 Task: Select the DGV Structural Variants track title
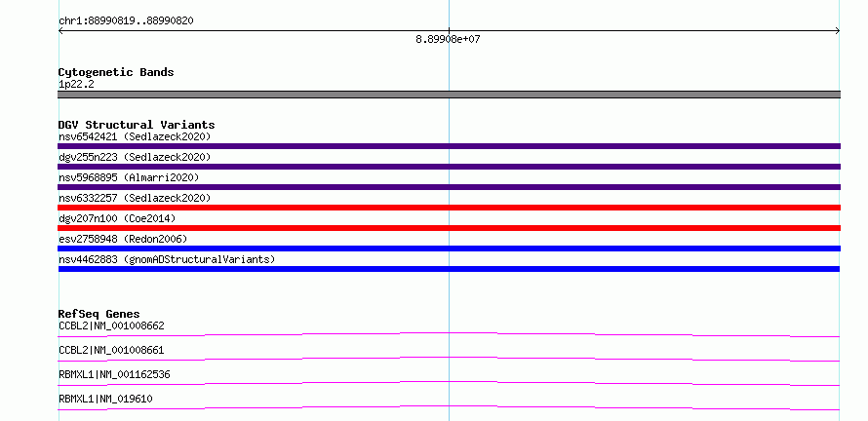137,125
